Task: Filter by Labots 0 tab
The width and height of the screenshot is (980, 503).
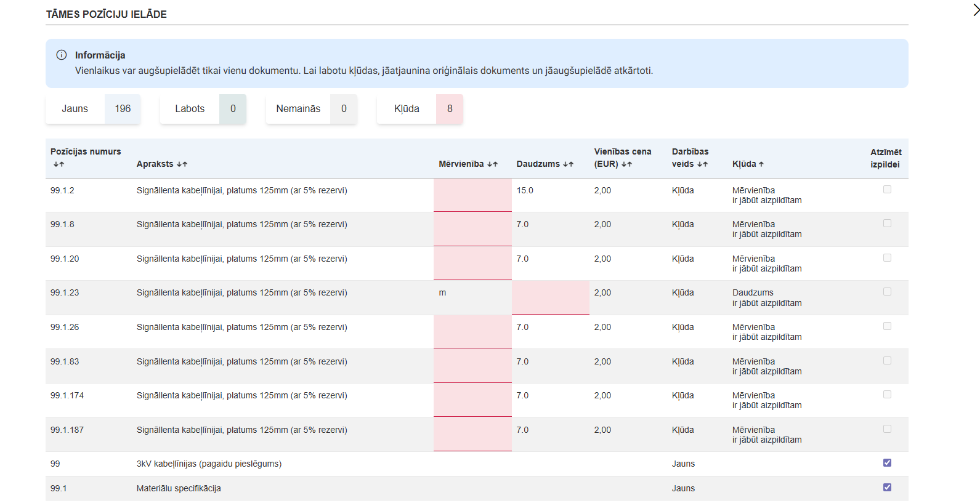Action: [x=203, y=109]
